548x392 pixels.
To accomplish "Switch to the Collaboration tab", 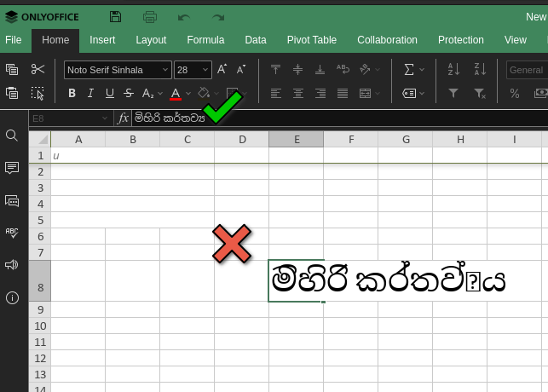I will [x=387, y=40].
